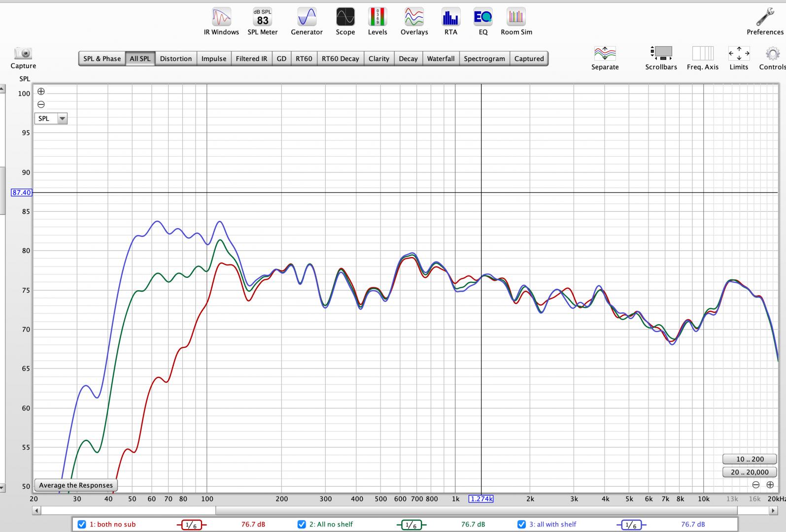This screenshot has width=786, height=532.
Task: Open the RT60 tab
Action: [x=304, y=59]
